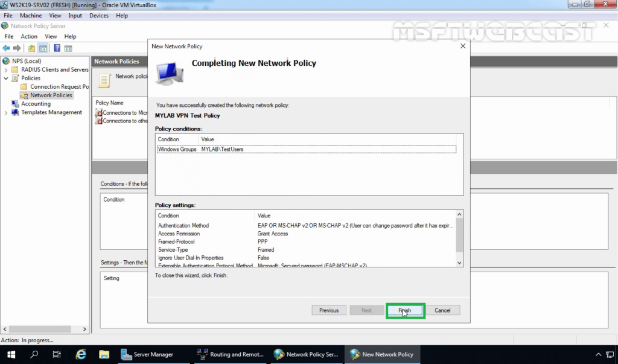Select RADIUS Clients and Servers folder
Screen dimensions: 618x364
pyautogui.click(x=54, y=69)
